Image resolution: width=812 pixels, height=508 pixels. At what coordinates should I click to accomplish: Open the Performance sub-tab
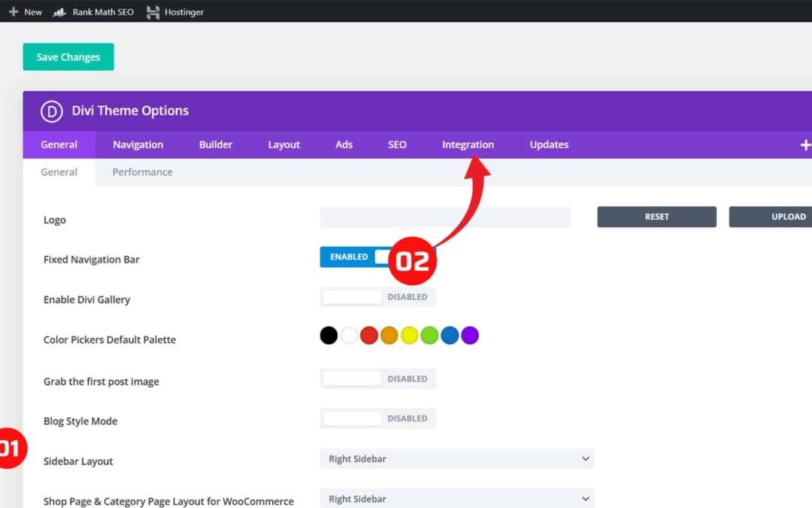pyautogui.click(x=142, y=172)
